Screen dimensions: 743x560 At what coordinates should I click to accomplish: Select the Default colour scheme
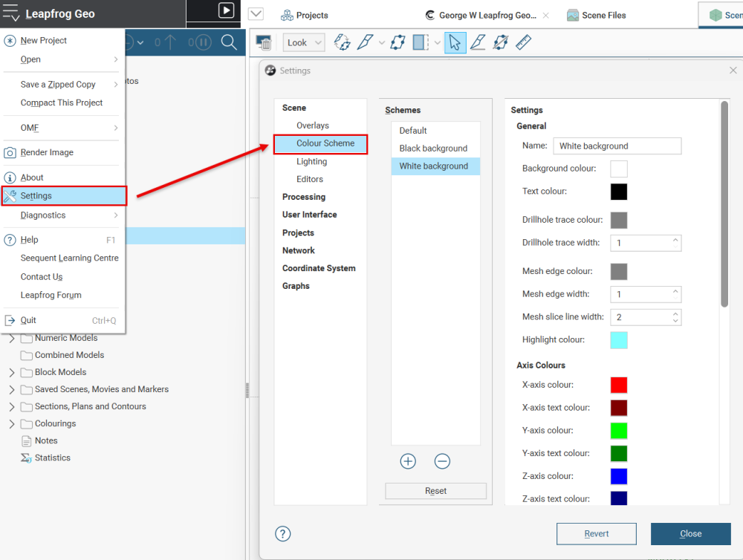435,130
